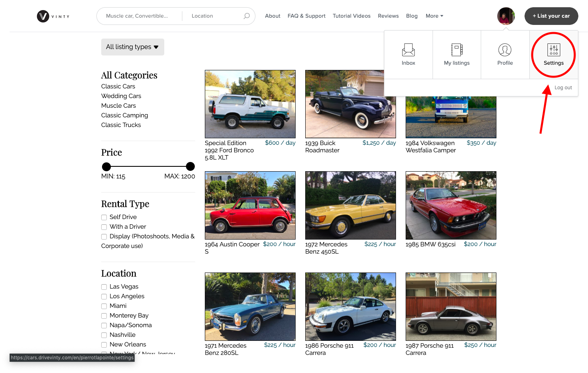Open the Settings sliders icon
The image size is (588, 373).
(x=553, y=50)
